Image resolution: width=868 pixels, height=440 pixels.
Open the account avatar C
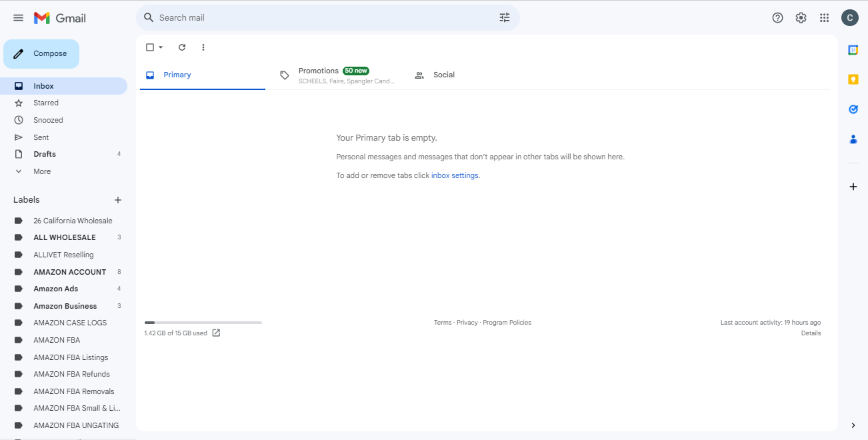point(849,18)
